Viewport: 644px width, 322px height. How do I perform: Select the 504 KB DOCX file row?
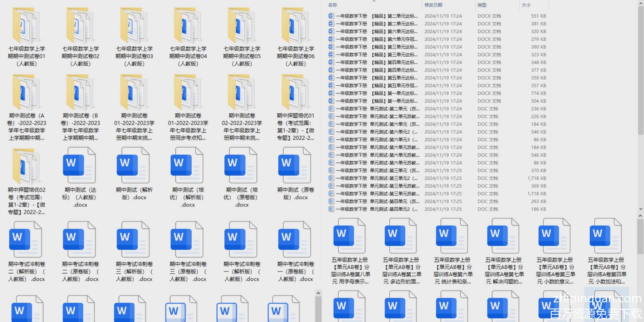coord(437,101)
